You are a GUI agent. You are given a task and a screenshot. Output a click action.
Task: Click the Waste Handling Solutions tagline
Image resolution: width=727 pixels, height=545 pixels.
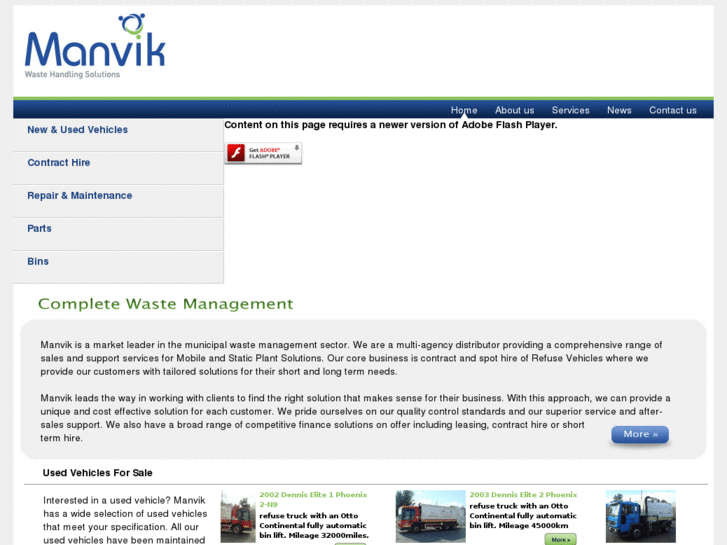[x=72, y=74]
